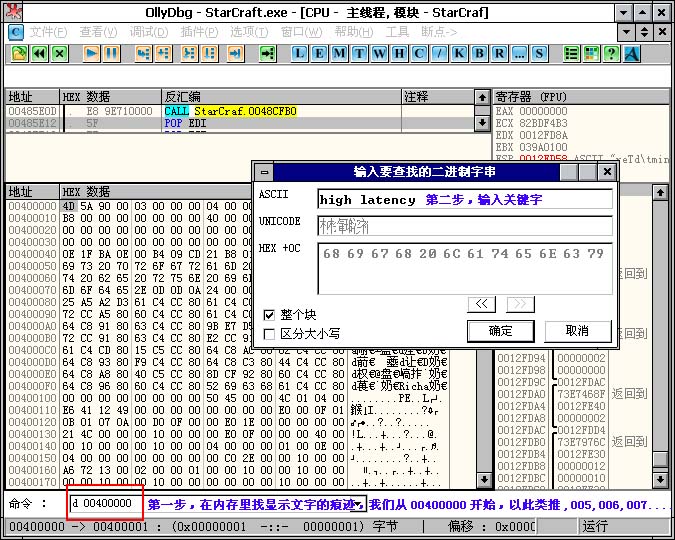Show Handles with the H icon
Screen dimensions: 675x540
pos(399,54)
